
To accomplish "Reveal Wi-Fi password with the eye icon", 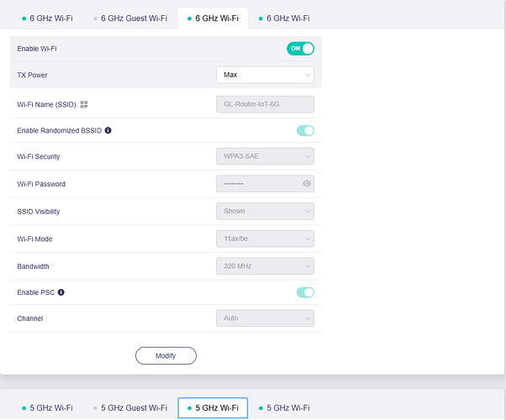I will (307, 184).
